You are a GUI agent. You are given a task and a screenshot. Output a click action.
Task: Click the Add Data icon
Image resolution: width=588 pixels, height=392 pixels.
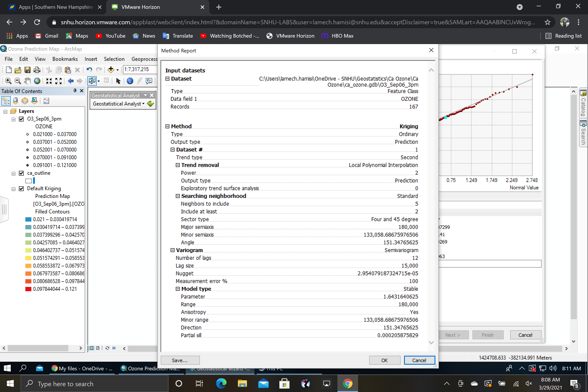tap(111, 70)
